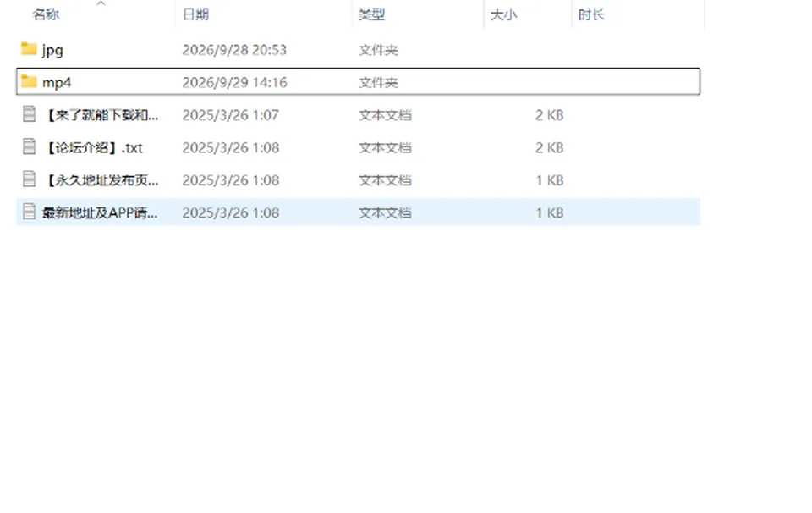
Task: Select the folder named jpg
Action: coord(52,50)
